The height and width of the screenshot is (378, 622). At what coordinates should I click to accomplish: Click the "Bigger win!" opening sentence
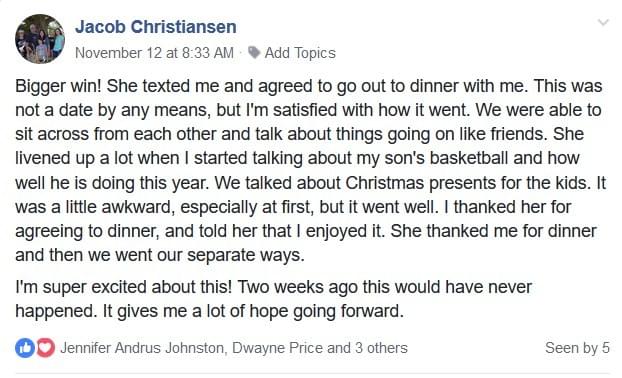pyautogui.click(x=58, y=86)
